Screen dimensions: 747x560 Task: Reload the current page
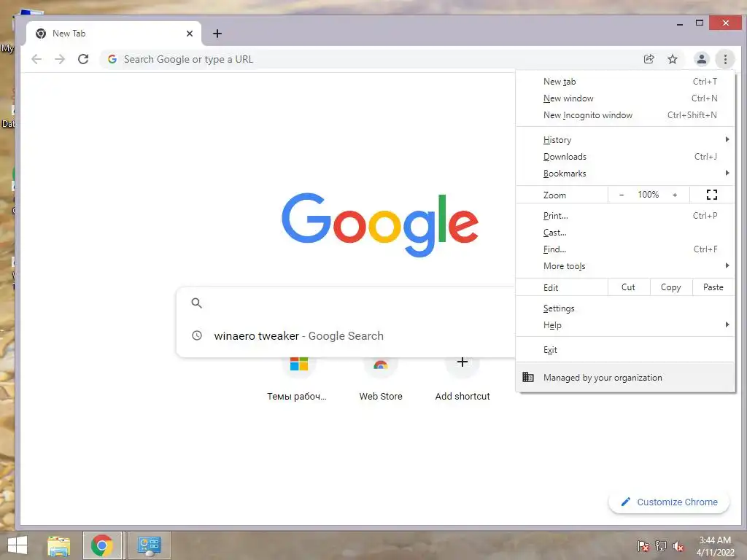click(x=83, y=59)
